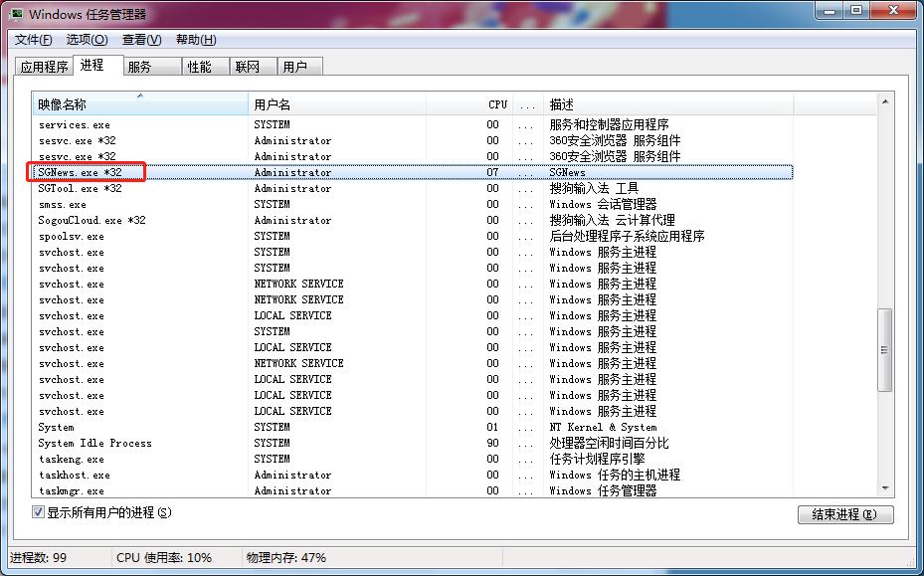Click the 后台处理程序子系统应用程序 description
Viewport: 924px width, 576px height.
(x=627, y=236)
